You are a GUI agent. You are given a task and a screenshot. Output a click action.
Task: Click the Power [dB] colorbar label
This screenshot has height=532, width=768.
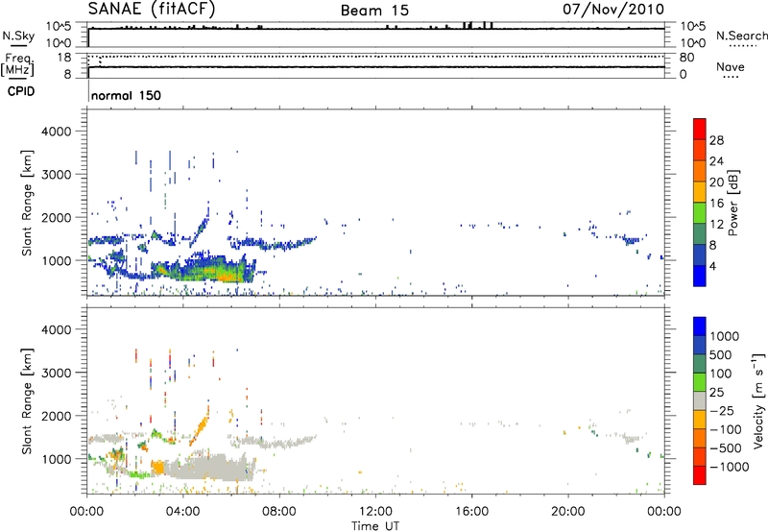click(733, 203)
